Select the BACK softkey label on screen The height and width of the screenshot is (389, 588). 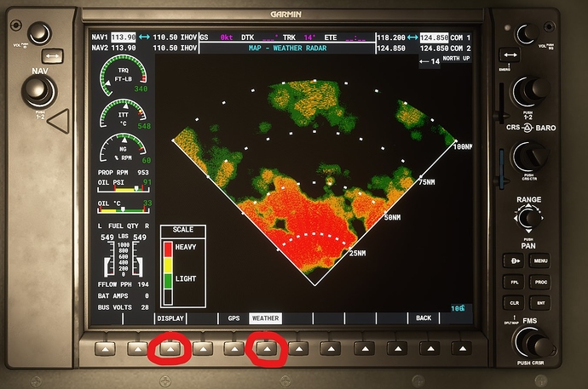click(424, 317)
